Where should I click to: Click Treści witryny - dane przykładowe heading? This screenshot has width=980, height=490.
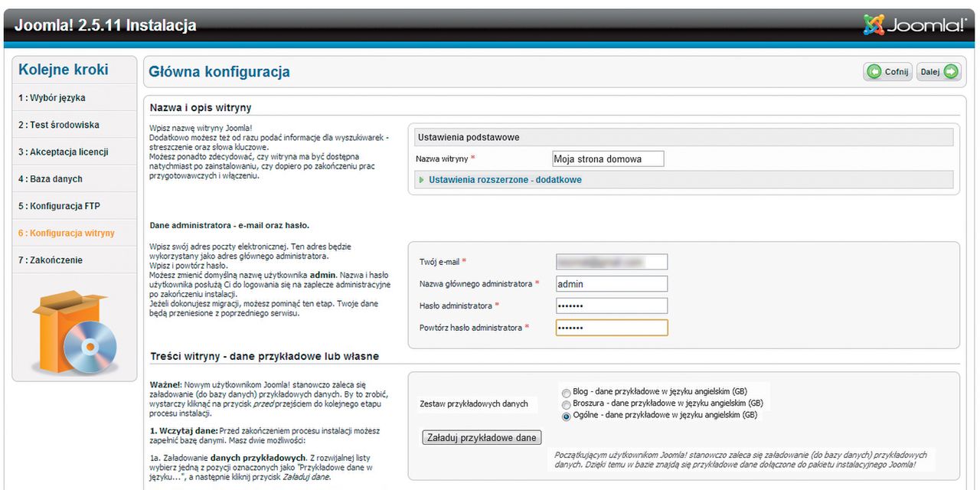[x=264, y=356]
